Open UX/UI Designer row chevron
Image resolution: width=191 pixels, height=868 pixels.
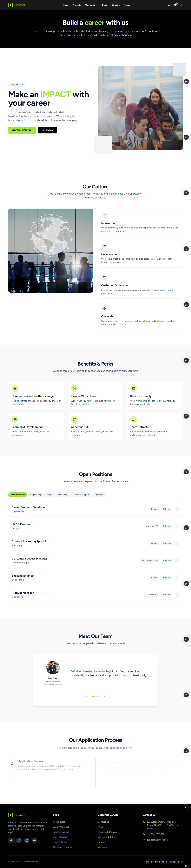pyautogui.click(x=177, y=526)
